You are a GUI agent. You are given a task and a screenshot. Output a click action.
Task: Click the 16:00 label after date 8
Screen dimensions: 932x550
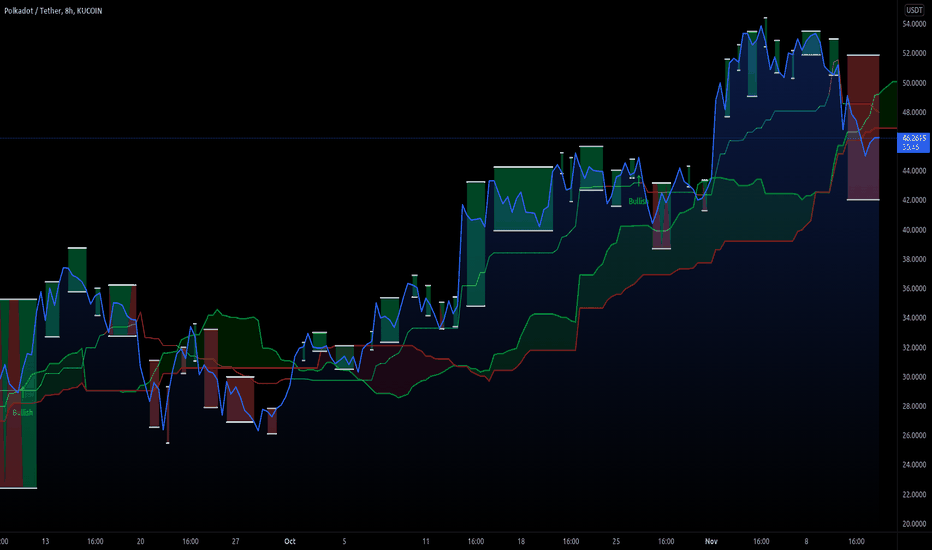857,542
